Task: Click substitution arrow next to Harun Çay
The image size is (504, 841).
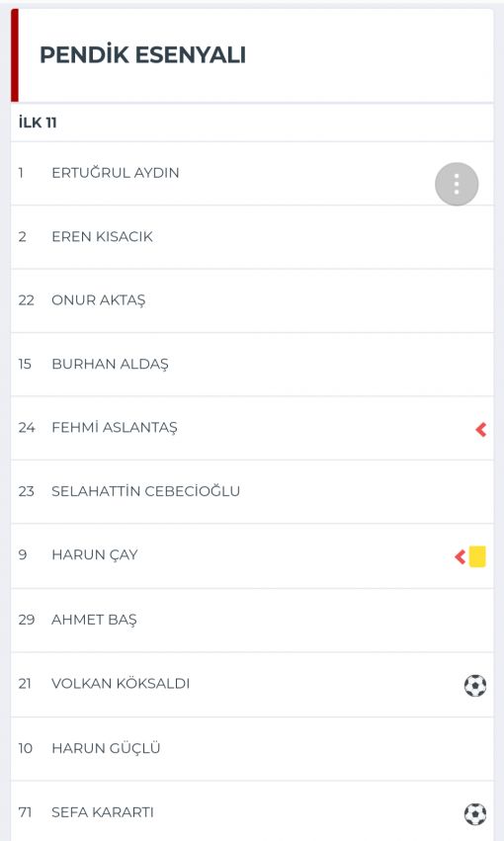Action: click(x=461, y=556)
